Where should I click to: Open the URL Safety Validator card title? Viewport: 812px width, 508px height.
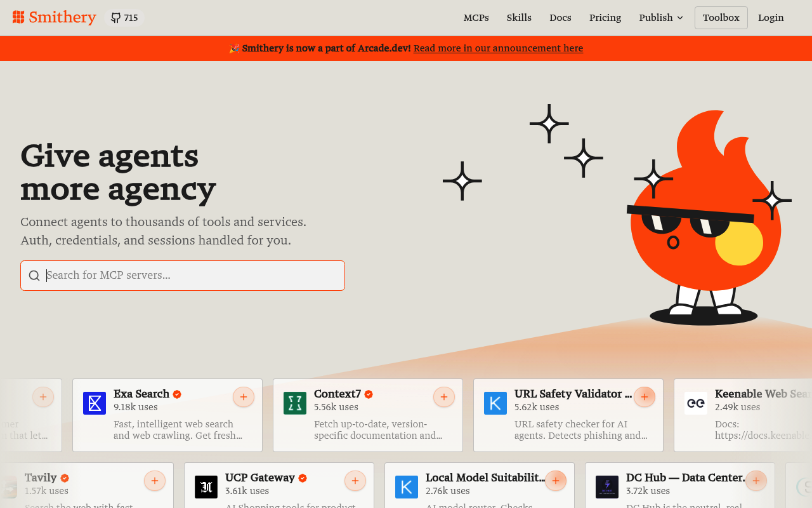pyautogui.click(x=573, y=394)
